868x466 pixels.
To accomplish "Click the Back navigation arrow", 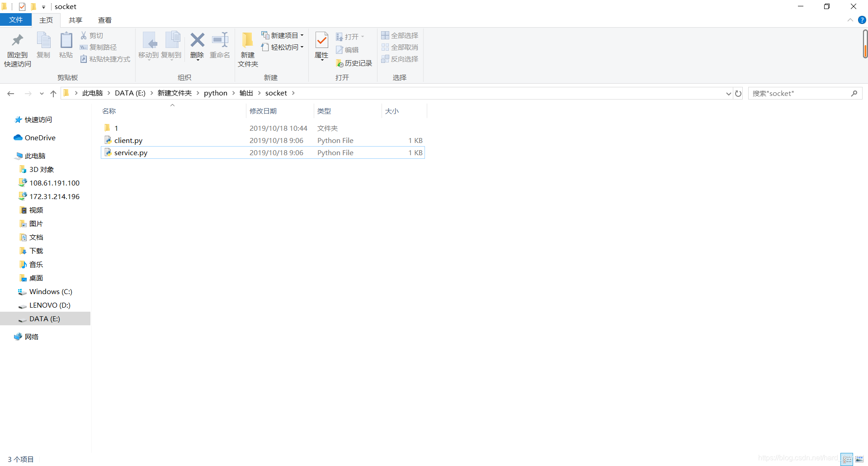I will pos(11,93).
